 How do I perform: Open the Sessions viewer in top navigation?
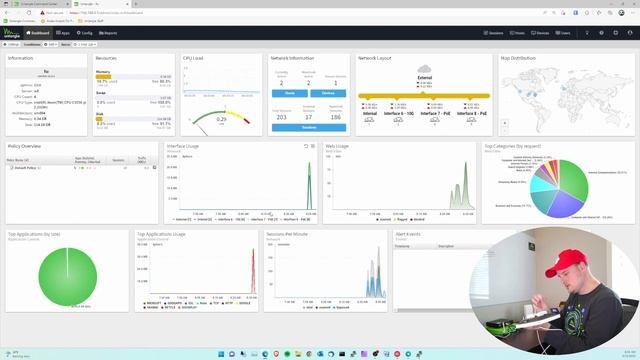coord(493,33)
